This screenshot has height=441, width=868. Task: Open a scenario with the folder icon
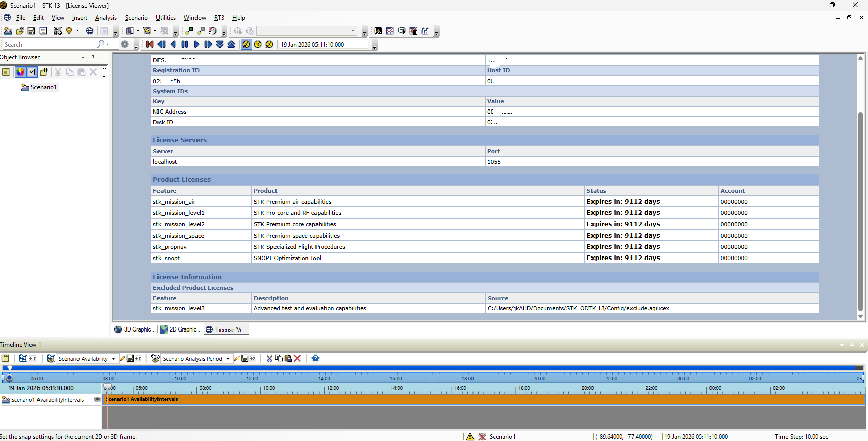[20, 31]
